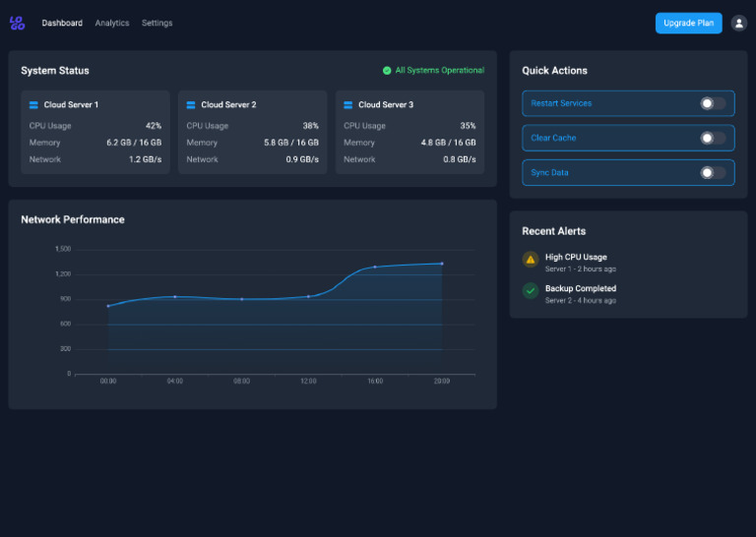The height and width of the screenshot is (537, 756).
Task: Click the 16:00 x-axis label
Action: tap(375, 381)
